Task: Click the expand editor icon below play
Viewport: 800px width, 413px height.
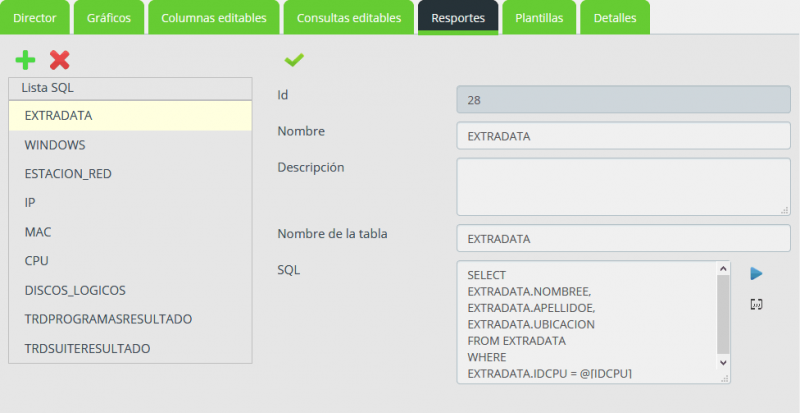Action: pos(756,304)
